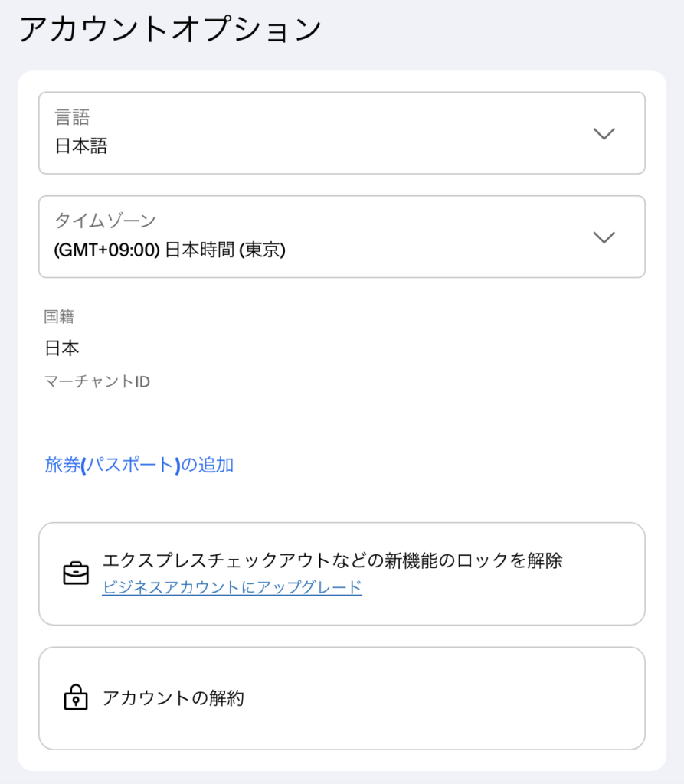Click the 国籍 label
The width and height of the screenshot is (684, 784).
(59, 317)
